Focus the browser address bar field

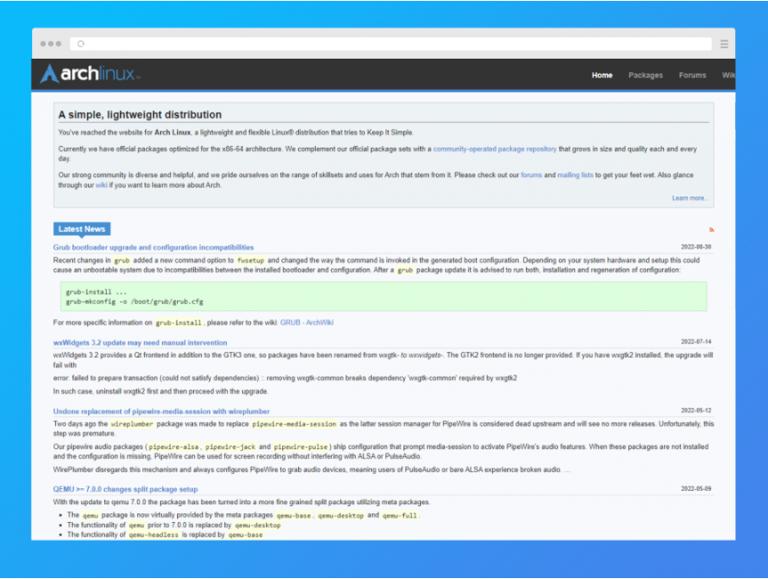(391, 44)
